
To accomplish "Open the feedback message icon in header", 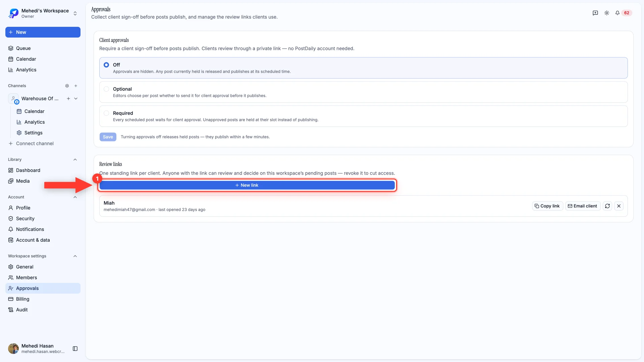I will click(x=595, y=13).
